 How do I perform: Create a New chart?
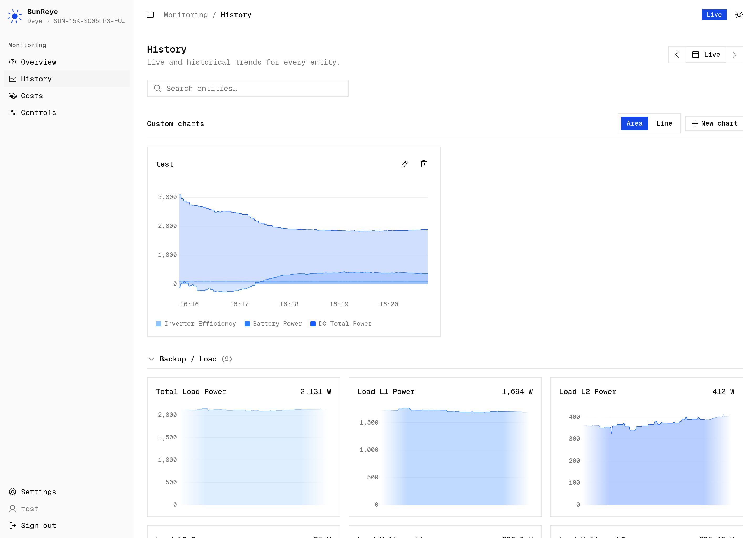pyautogui.click(x=714, y=123)
